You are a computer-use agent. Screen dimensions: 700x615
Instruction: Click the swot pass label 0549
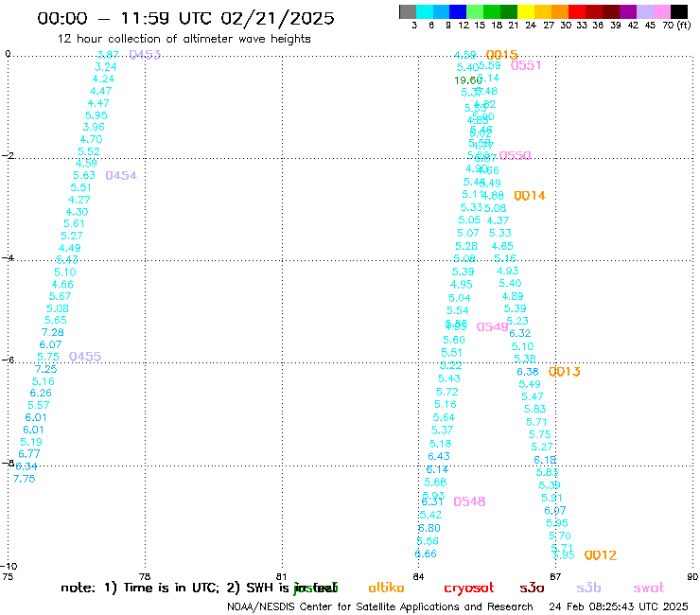tap(493, 327)
